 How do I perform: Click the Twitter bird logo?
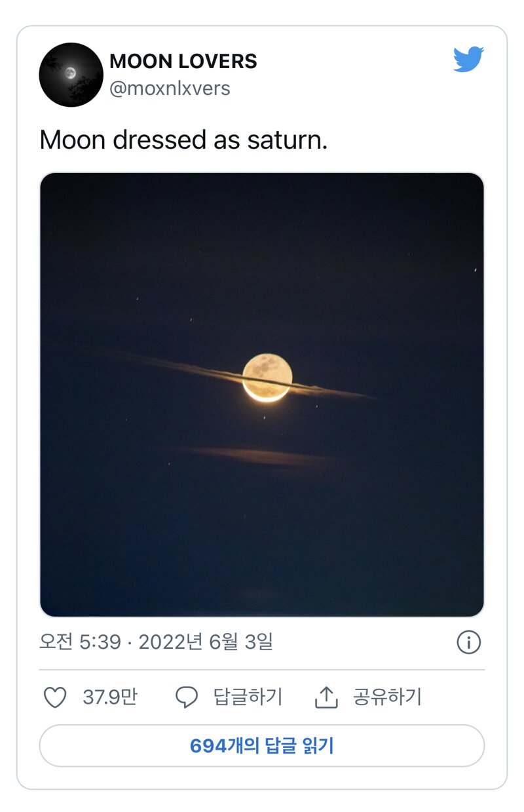click(x=468, y=59)
